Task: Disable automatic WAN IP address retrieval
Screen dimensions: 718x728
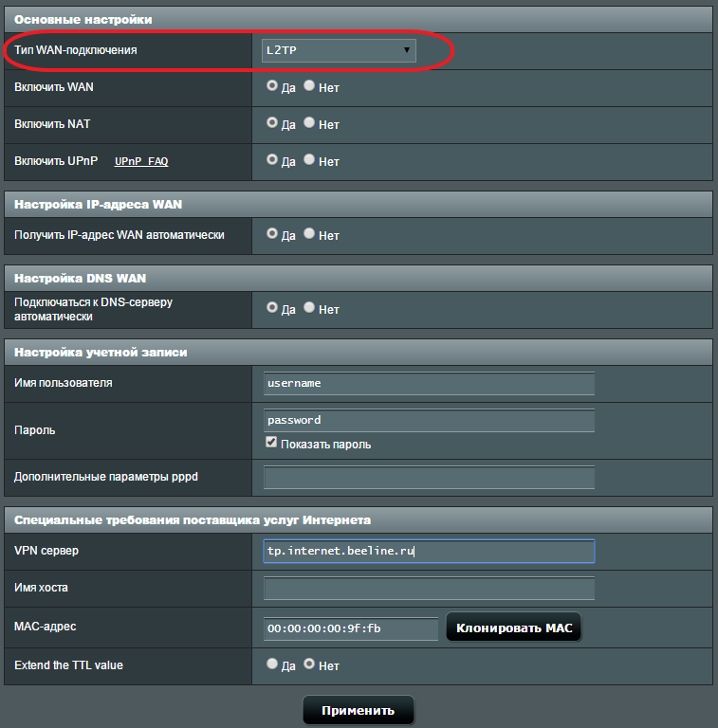Action: coord(309,233)
